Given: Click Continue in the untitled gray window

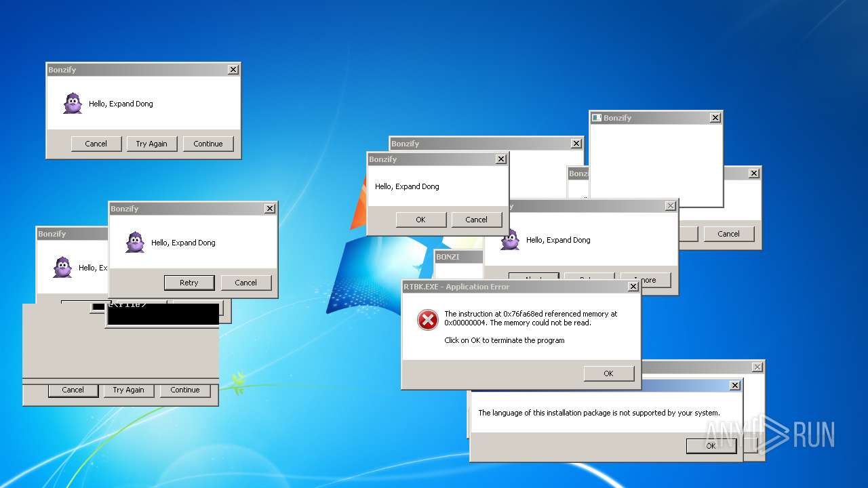Looking at the screenshot, I should pos(185,390).
